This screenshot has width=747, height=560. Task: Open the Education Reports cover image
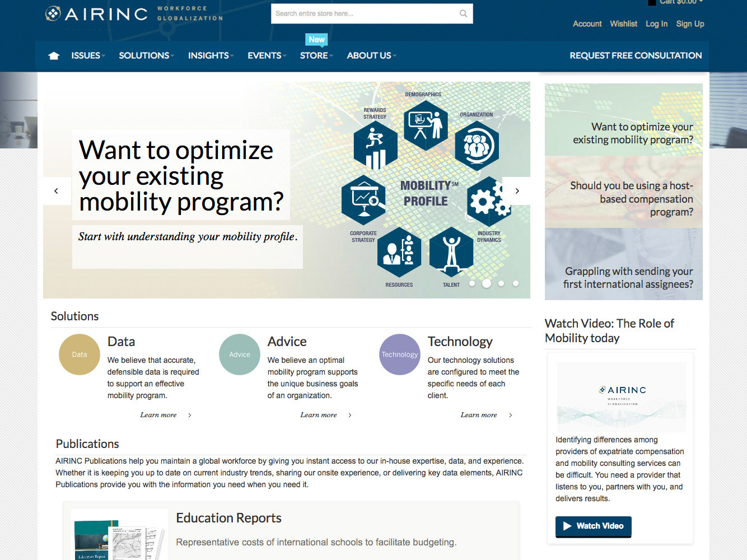119,535
